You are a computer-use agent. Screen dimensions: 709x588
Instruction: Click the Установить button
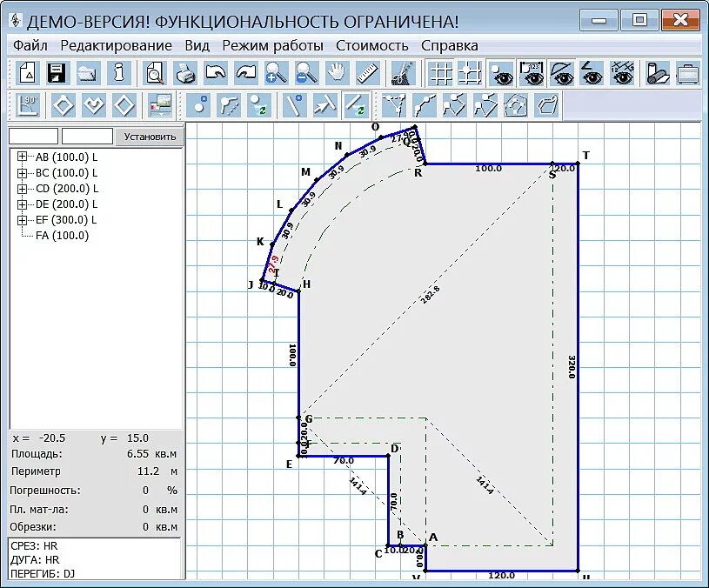click(x=150, y=137)
